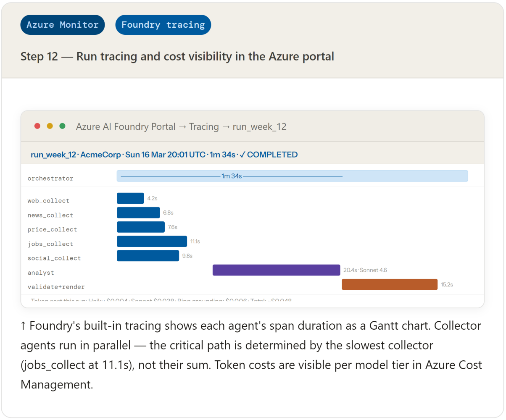506x420 pixels.
Task: Click the Azure AI Foundry Portal breadcrumb title
Action: [x=181, y=126]
